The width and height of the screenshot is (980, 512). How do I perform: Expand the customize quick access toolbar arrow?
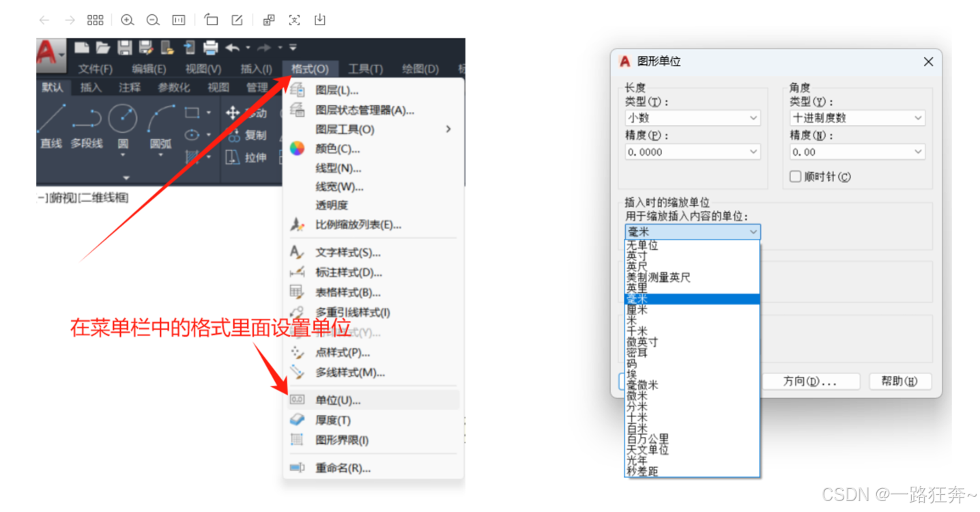(293, 47)
